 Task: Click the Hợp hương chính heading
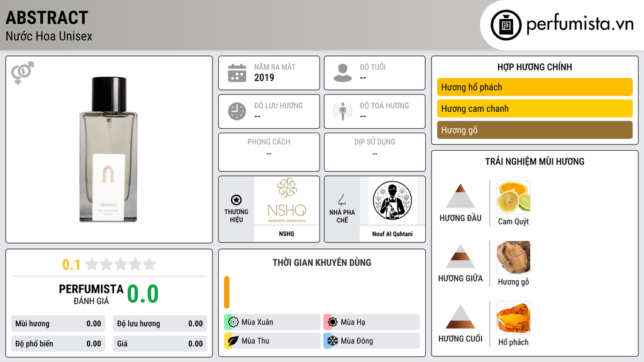pos(535,67)
